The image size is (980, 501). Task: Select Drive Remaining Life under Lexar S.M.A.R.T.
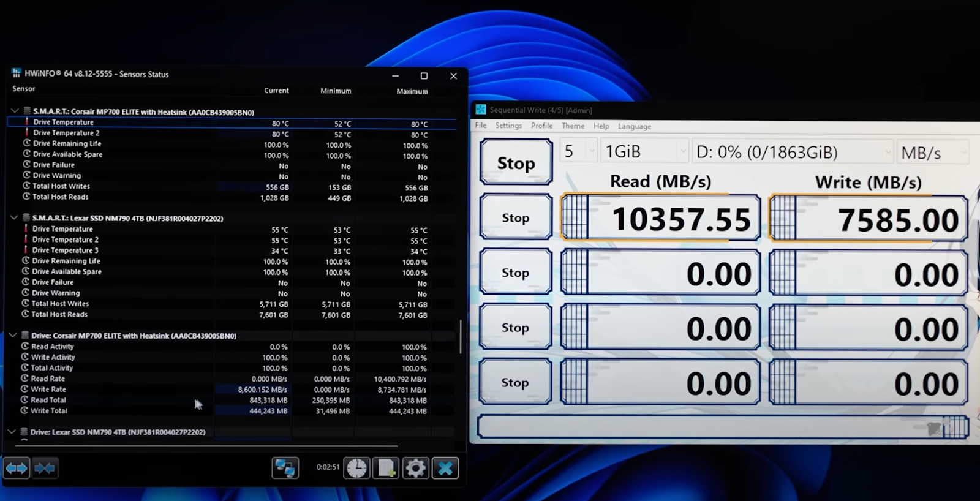pyautogui.click(x=67, y=261)
